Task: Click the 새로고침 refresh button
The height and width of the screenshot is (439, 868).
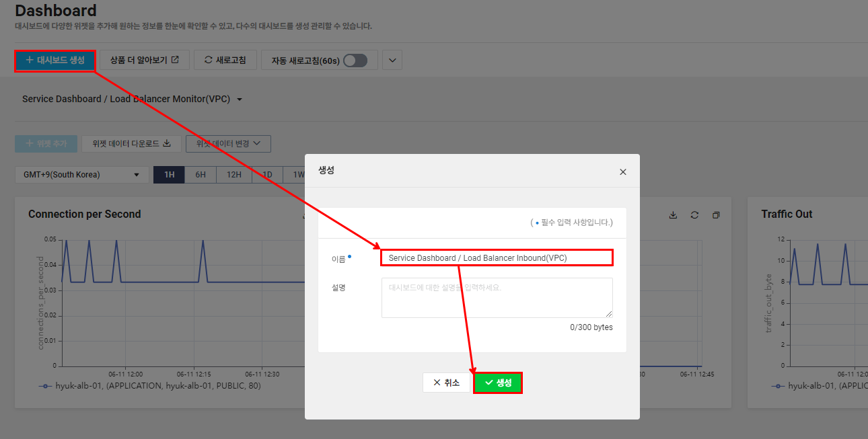Action: pyautogui.click(x=225, y=60)
